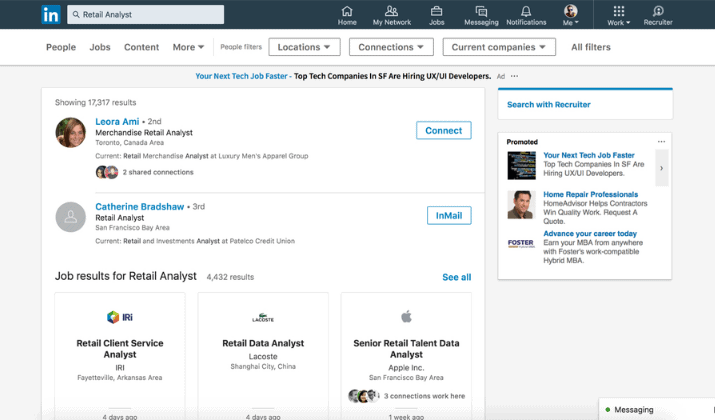715x420 pixels.
Task: Expand the More dropdown
Action: [188, 47]
